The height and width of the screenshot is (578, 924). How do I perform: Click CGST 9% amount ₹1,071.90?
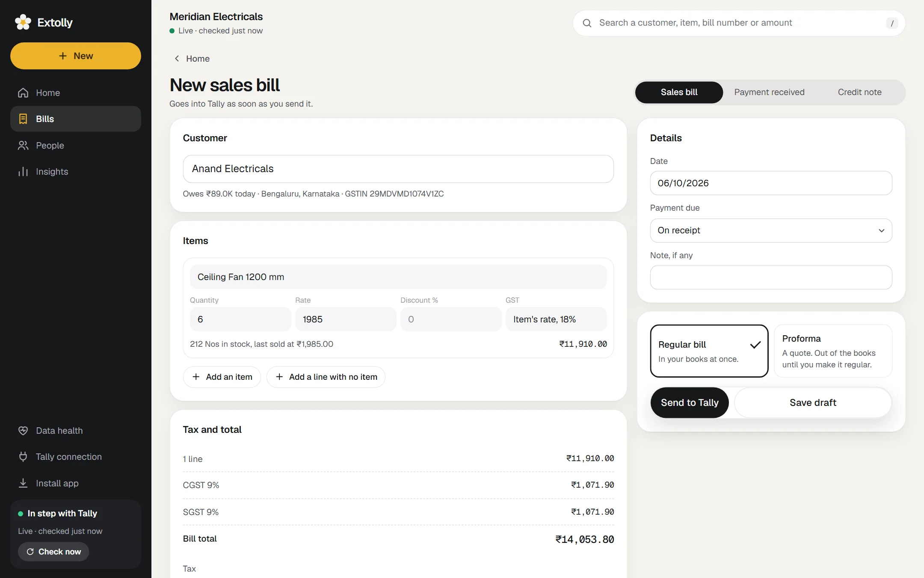coord(592,485)
